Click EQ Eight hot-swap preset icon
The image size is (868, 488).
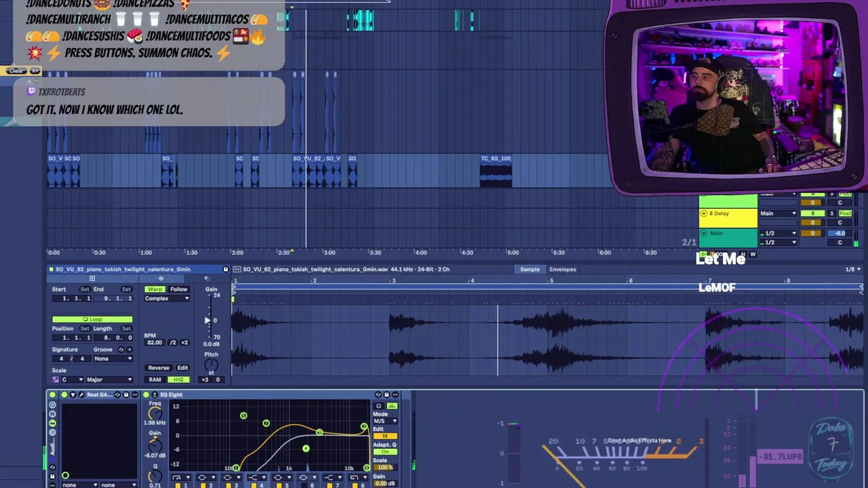pyautogui.click(x=378, y=394)
